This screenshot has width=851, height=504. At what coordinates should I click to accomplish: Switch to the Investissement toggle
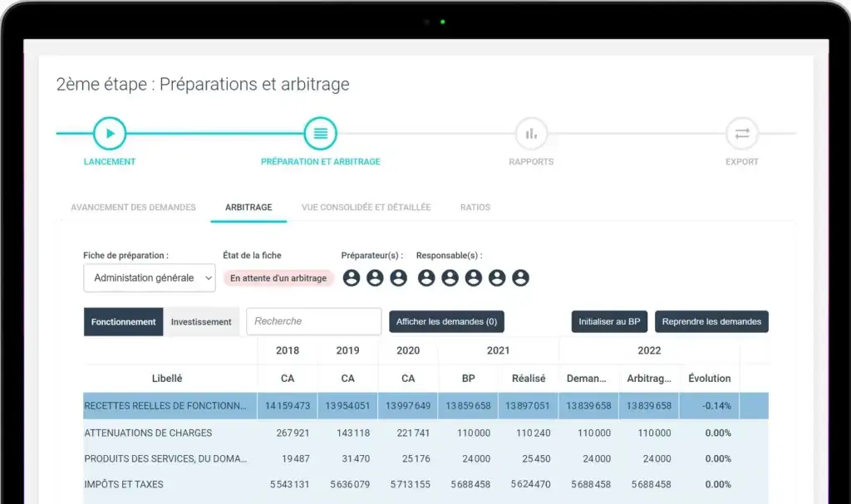[x=201, y=322]
